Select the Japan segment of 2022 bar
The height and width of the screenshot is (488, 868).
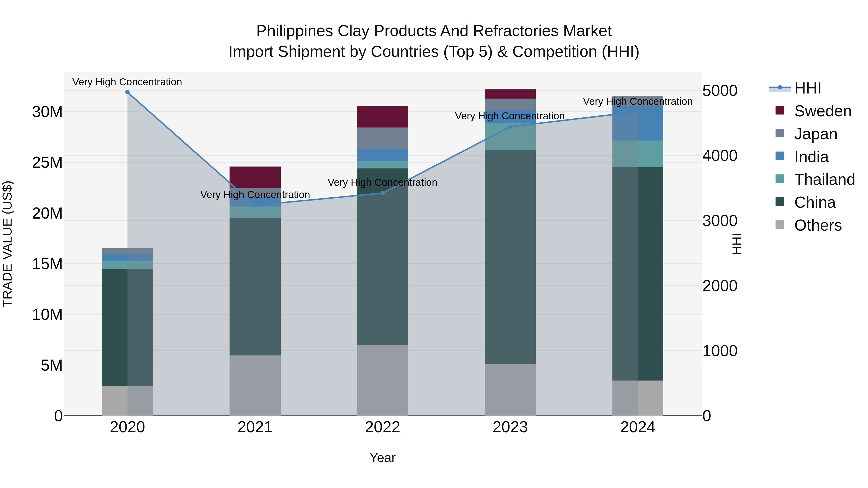pos(382,138)
